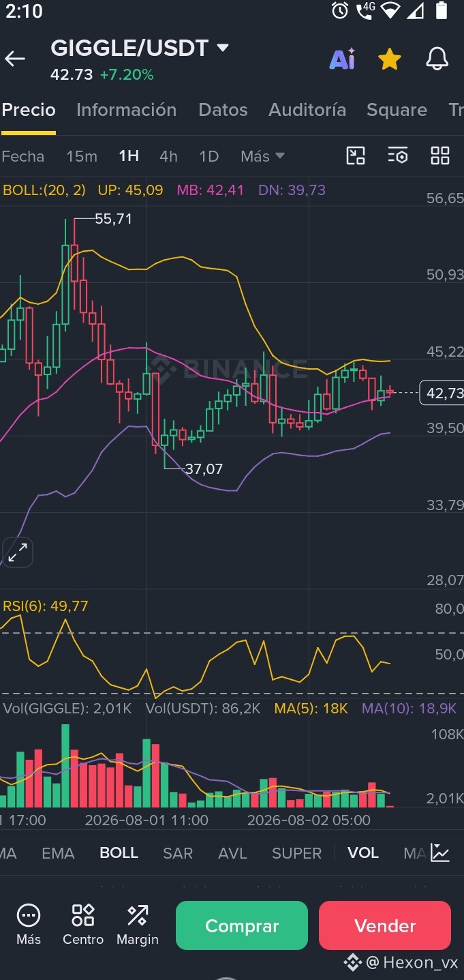Open the Más menu at bottom
The width and height of the screenshot is (464, 980).
point(29,925)
